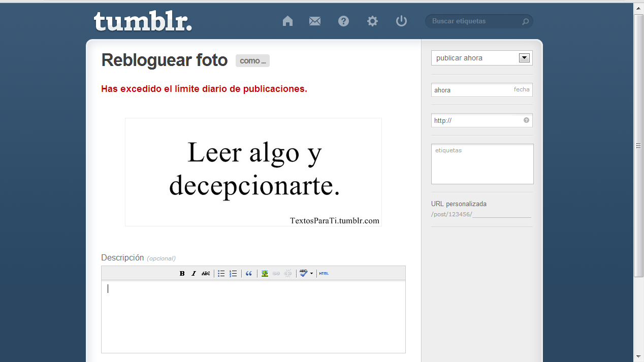Apply strikethrough formatting in editor toolbar

206,273
